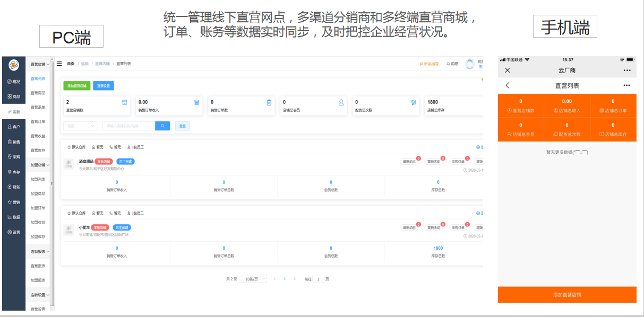Image resolution: width=644 pixels, height=317 pixels.
Task: Open the three-dot menu beside mobile 直营列表
Action: tap(627, 85)
